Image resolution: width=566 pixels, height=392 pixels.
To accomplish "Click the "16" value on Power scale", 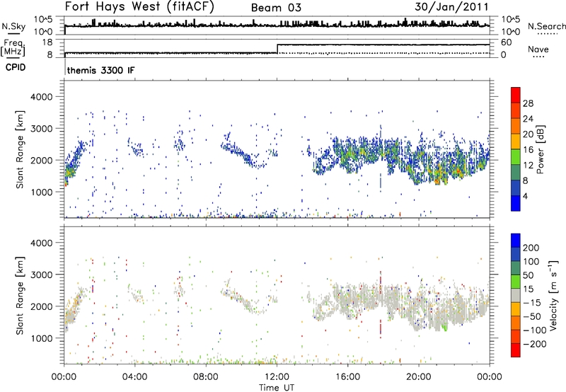I will pos(528,150).
